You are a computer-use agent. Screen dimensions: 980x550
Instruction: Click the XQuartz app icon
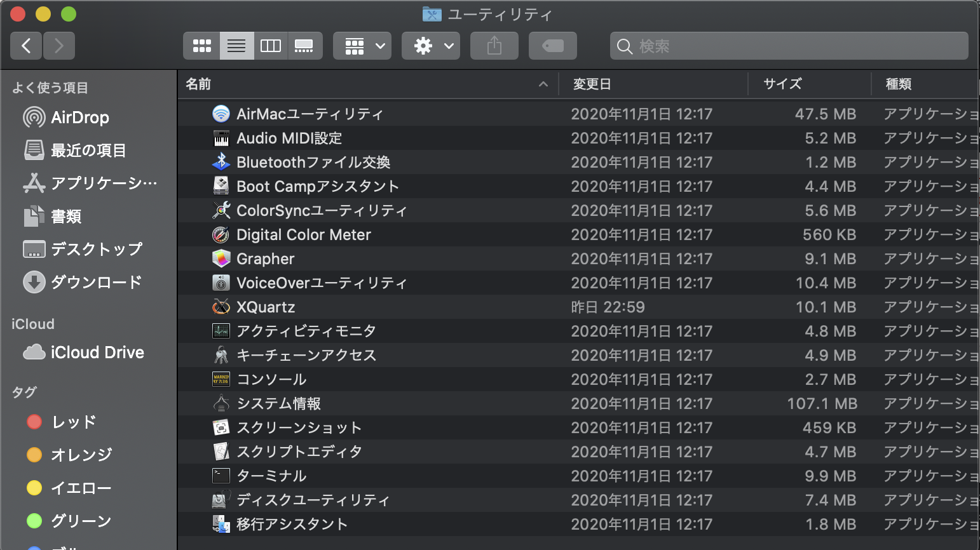click(x=221, y=307)
